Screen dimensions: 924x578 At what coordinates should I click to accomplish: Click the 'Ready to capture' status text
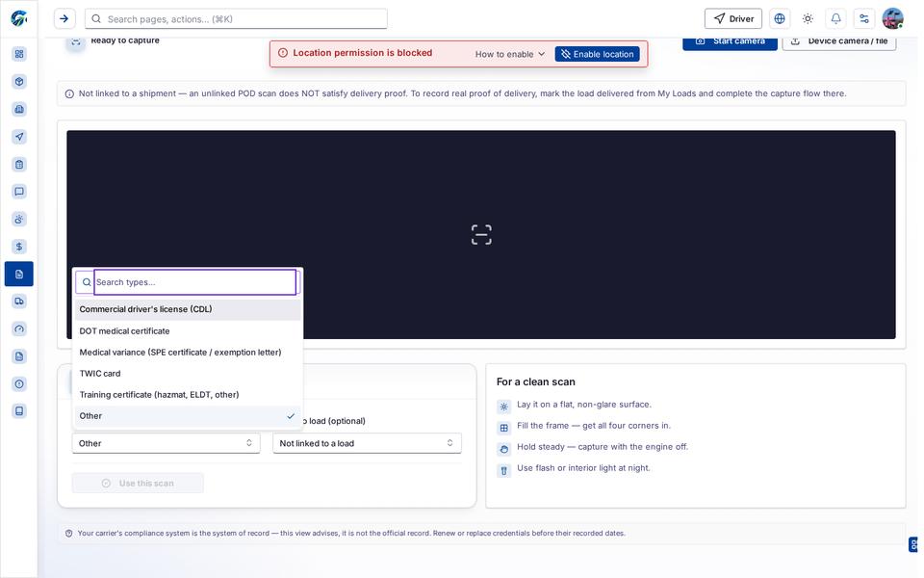pos(125,40)
